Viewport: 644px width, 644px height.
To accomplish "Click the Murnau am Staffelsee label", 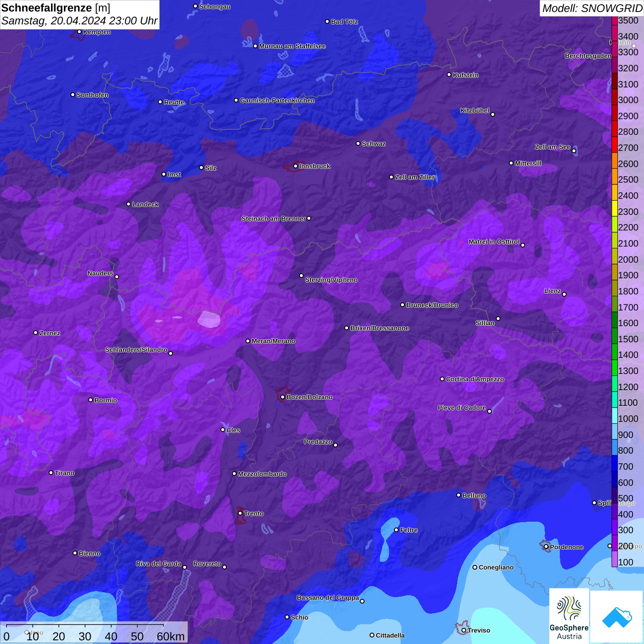I will coord(293,46).
